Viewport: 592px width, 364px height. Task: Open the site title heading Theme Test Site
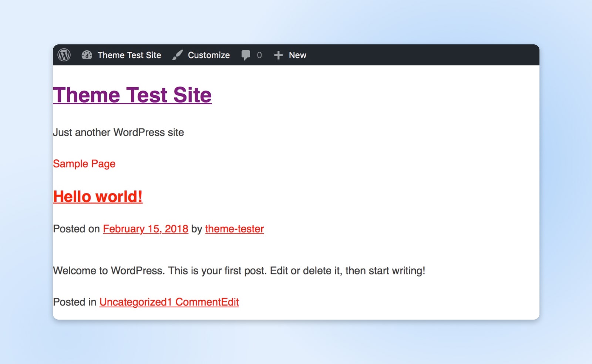click(132, 95)
